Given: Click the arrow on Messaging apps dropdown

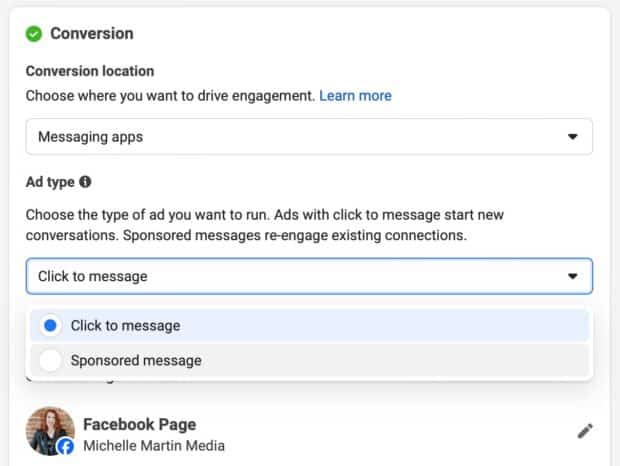Looking at the screenshot, I should tap(573, 137).
